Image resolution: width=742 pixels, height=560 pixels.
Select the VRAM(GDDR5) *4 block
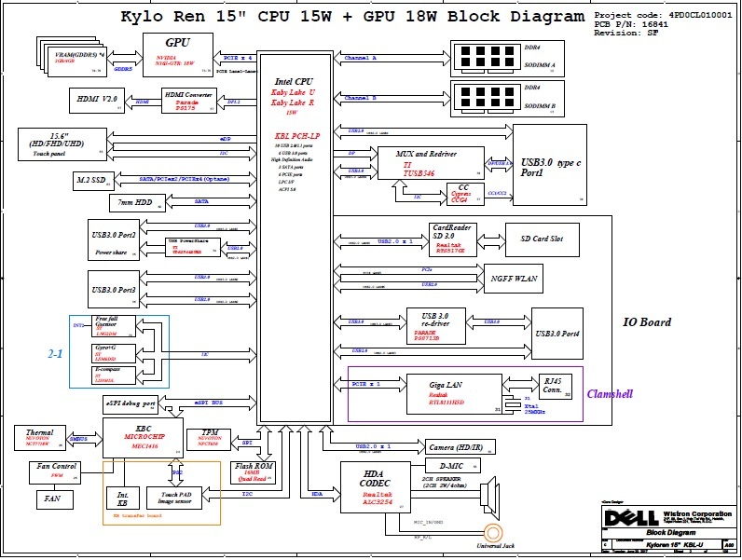tap(76, 61)
